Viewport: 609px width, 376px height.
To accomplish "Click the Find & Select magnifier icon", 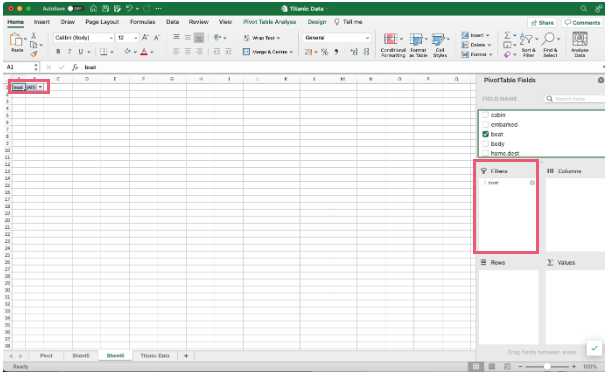I will point(548,39).
